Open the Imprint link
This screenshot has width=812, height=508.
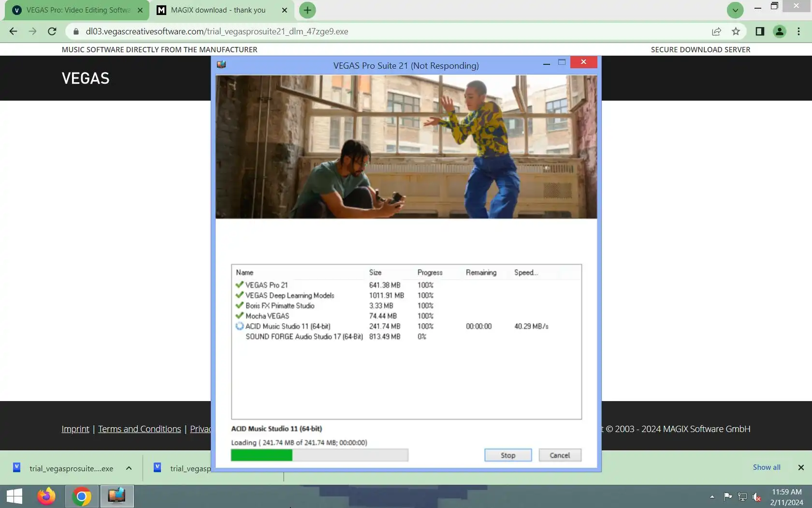(x=75, y=429)
